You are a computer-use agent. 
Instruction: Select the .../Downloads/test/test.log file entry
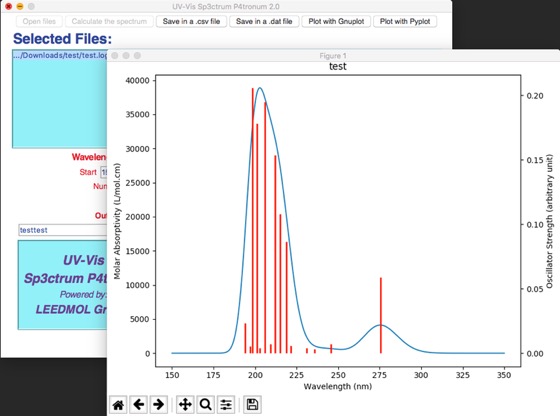click(x=60, y=55)
